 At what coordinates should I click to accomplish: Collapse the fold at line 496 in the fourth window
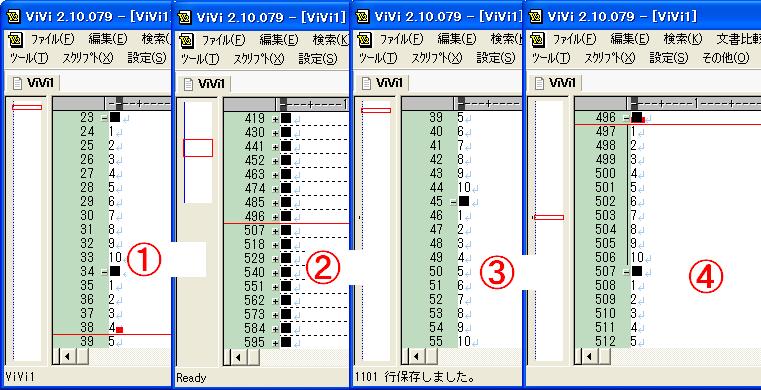coord(627,117)
